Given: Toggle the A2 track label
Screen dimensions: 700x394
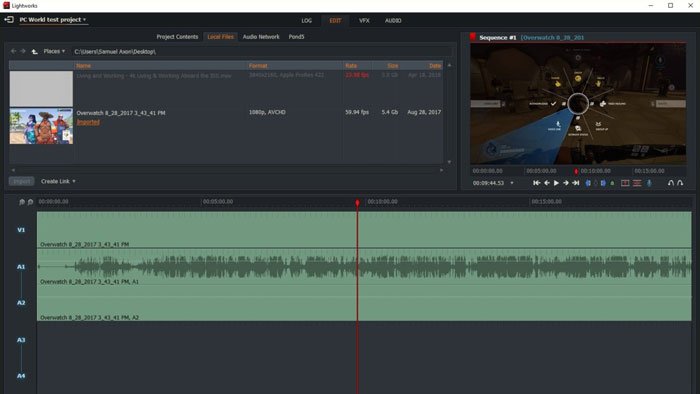Looking at the screenshot, I should (x=21, y=303).
